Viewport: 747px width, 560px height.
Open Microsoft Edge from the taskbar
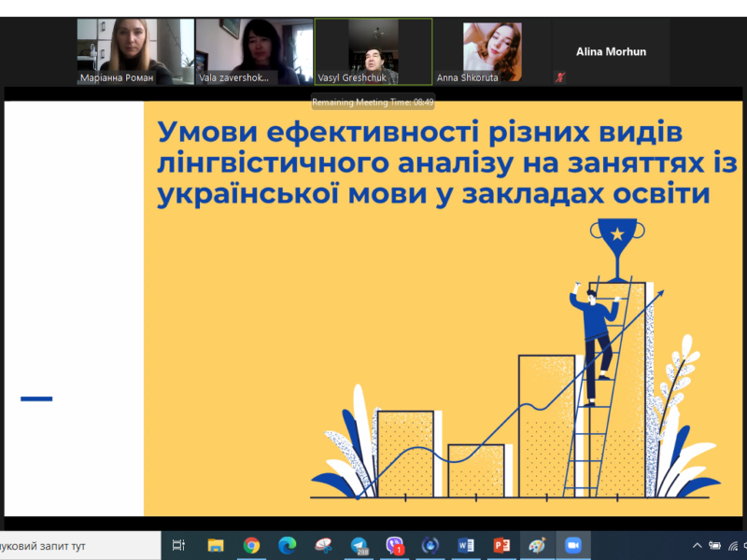click(x=287, y=545)
